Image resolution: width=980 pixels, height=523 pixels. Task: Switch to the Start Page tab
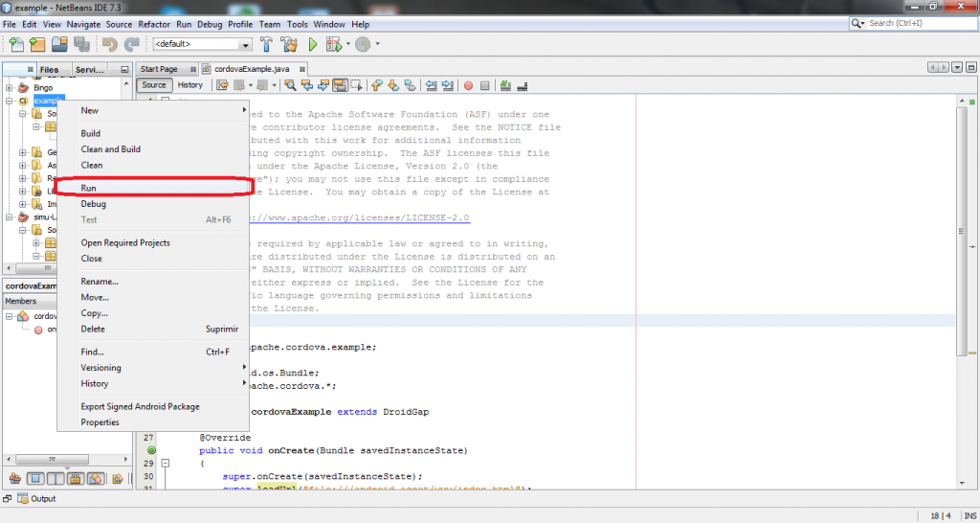pos(160,69)
